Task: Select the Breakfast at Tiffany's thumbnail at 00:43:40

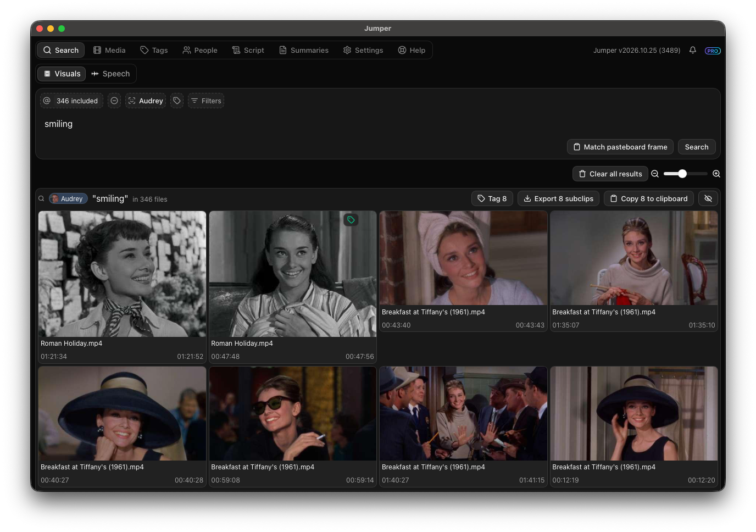Action: pos(463,258)
